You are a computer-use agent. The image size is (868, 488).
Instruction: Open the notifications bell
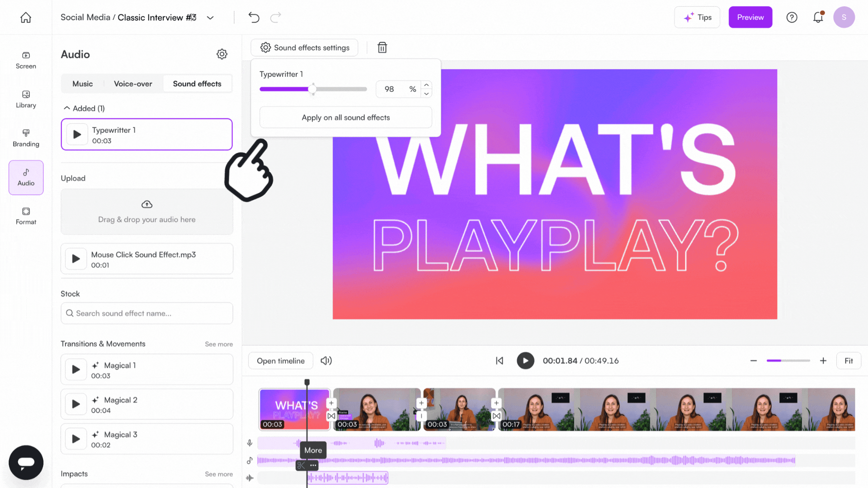[x=818, y=17]
